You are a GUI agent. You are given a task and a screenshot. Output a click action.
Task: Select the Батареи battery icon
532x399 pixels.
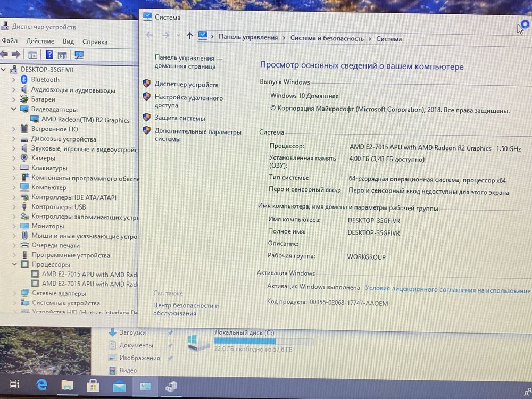(x=24, y=99)
